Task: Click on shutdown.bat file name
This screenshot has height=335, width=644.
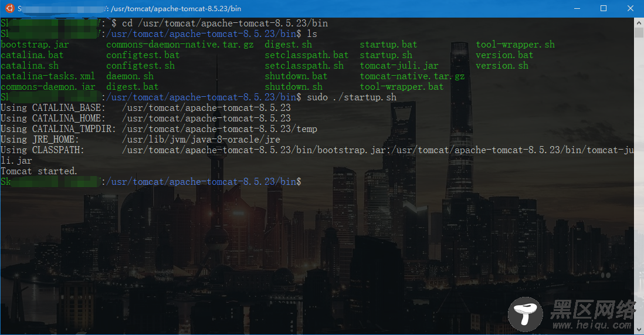Action: [x=296, y=76]
